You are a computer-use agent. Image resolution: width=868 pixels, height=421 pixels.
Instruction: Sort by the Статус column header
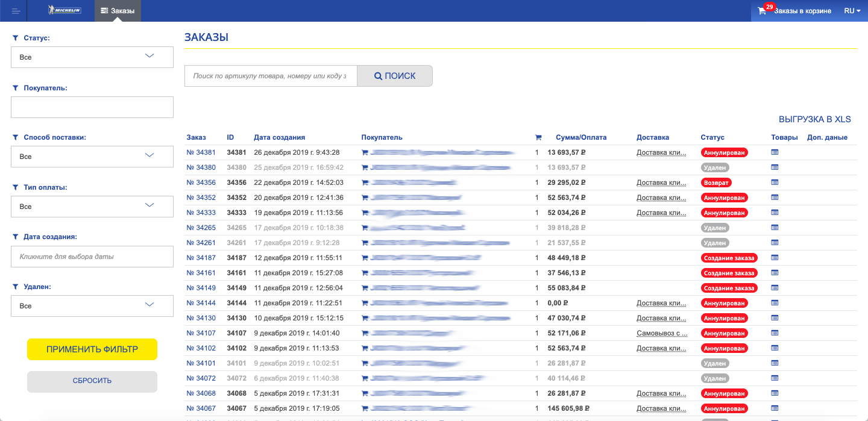pos(712,137)
